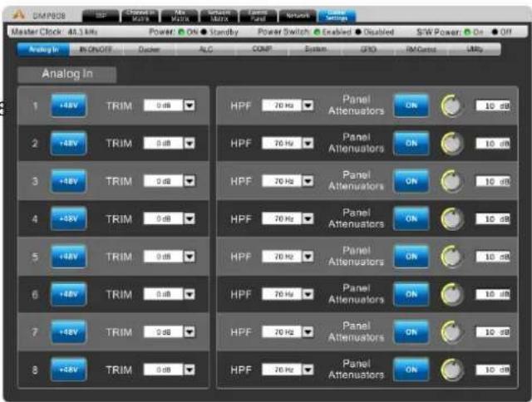
Task: Expand the HPF frequency dropdown in row 7
Action: pyautogui.click(x=308, y=332)
